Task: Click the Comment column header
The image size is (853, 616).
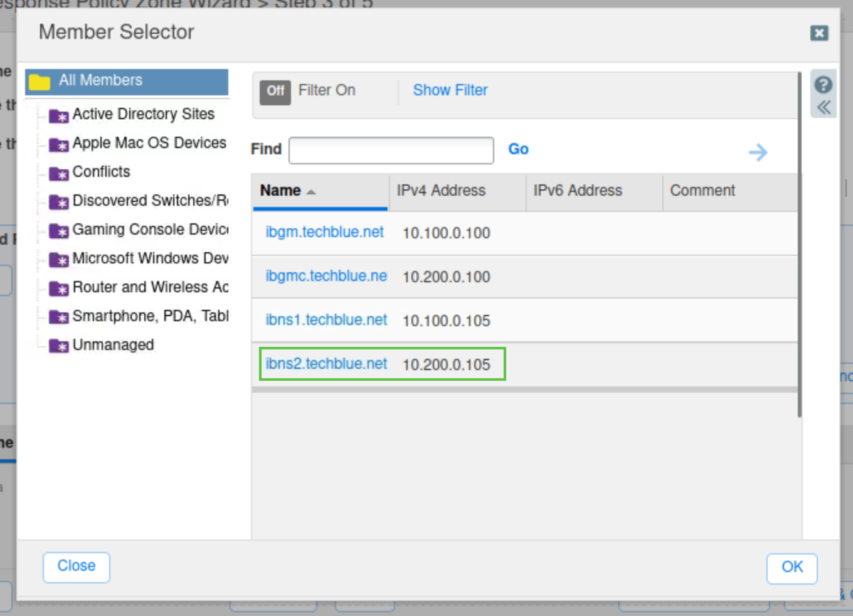Action: [702, 191]
